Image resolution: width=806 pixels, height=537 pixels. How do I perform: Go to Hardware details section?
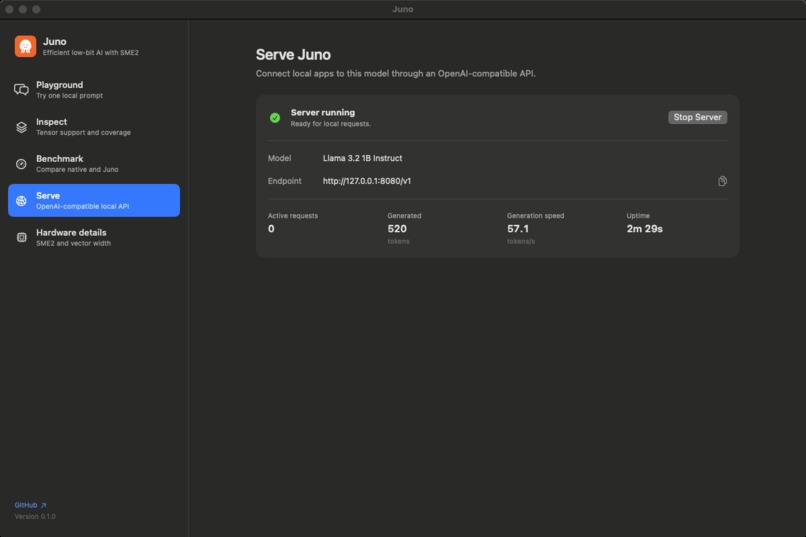click(94, 237)
